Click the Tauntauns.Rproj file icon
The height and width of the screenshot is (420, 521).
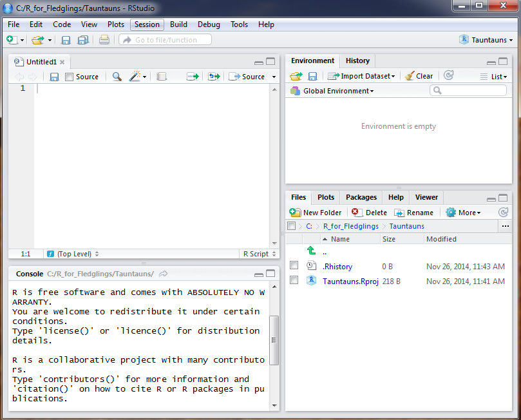point(311,281)
